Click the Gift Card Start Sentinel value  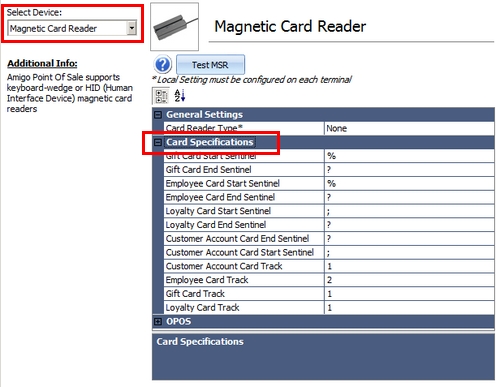[409, 156]
